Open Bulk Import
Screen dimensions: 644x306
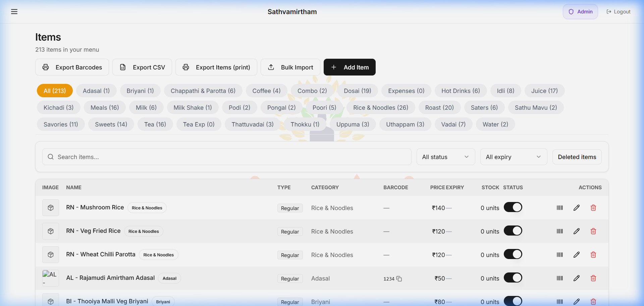[290, 67]
